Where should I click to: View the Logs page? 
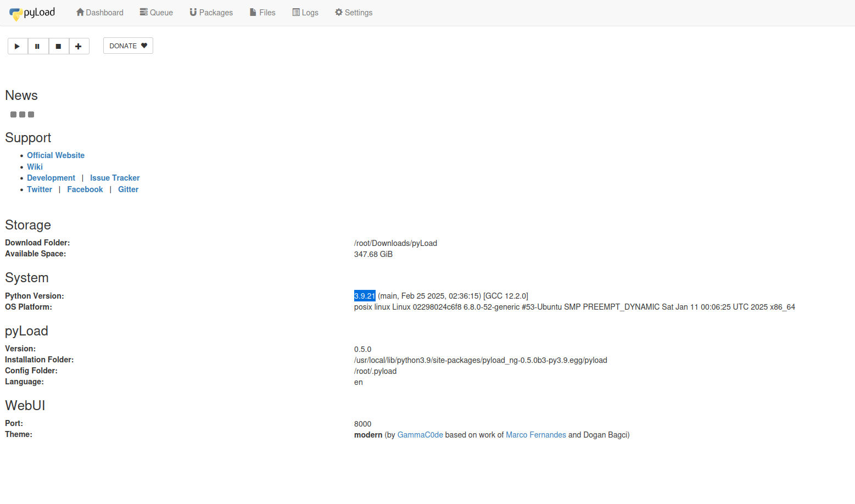click(x=305, y=13)
